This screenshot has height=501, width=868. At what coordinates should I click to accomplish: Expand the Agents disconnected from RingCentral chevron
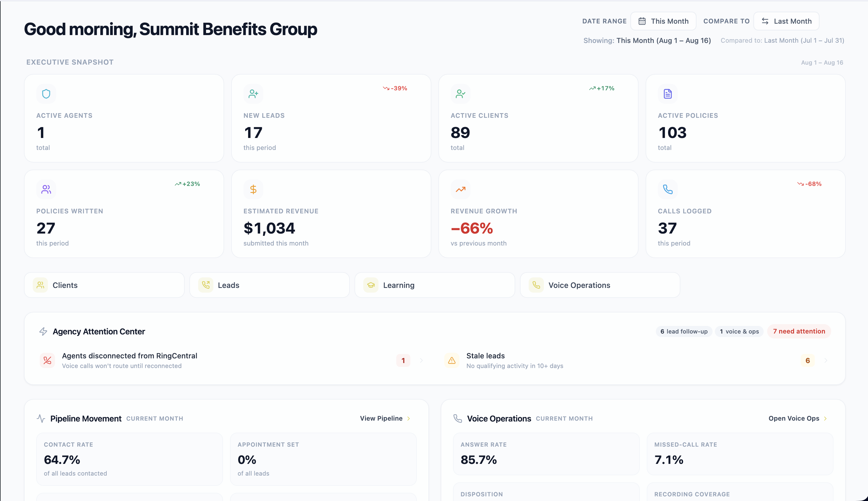tap(421, 361)
